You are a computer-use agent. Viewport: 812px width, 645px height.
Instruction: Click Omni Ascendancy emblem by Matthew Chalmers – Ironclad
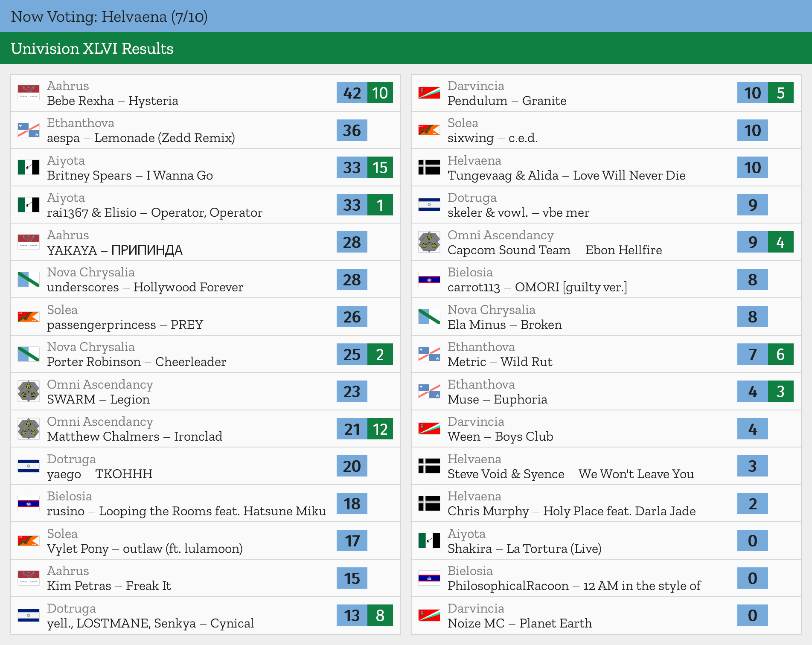(29, 429)
